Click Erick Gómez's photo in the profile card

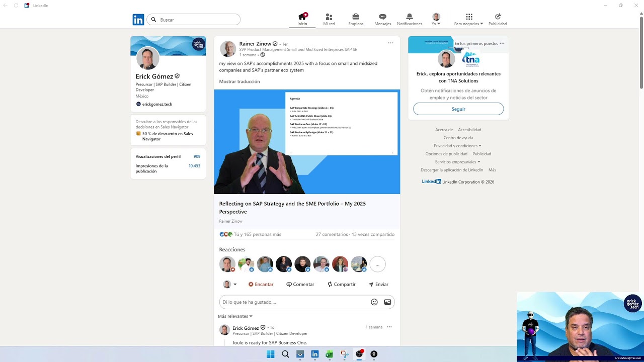tap(147, 59)
